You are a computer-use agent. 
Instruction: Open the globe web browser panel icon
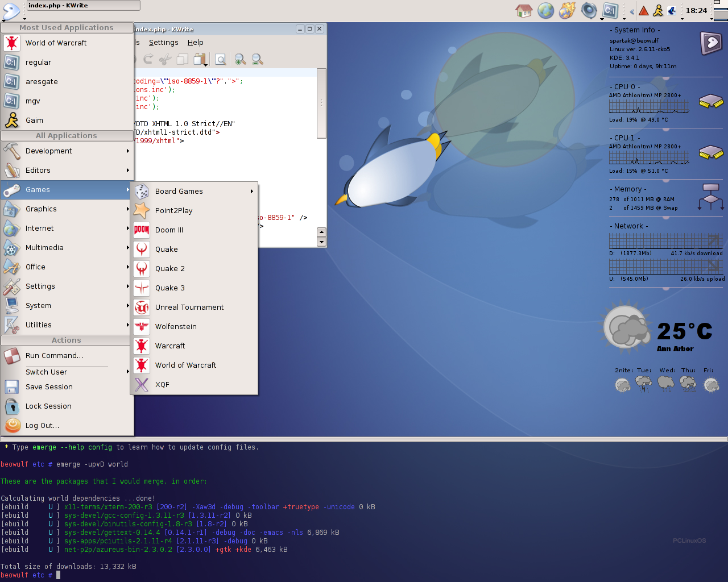(545, 10)
